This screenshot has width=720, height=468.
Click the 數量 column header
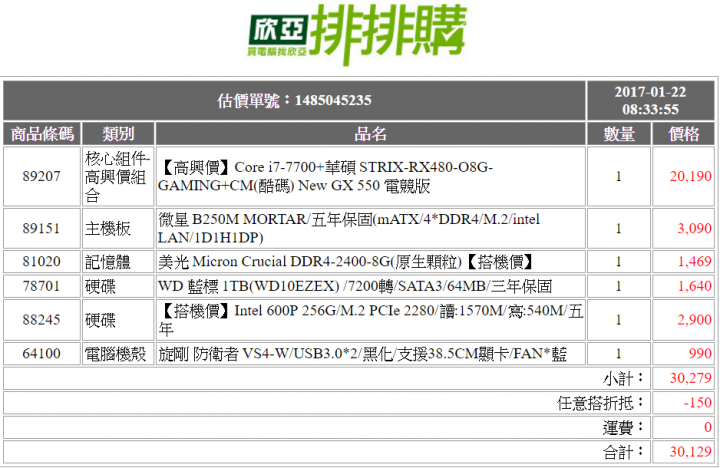pyautogui.click(x=619, y=134)
